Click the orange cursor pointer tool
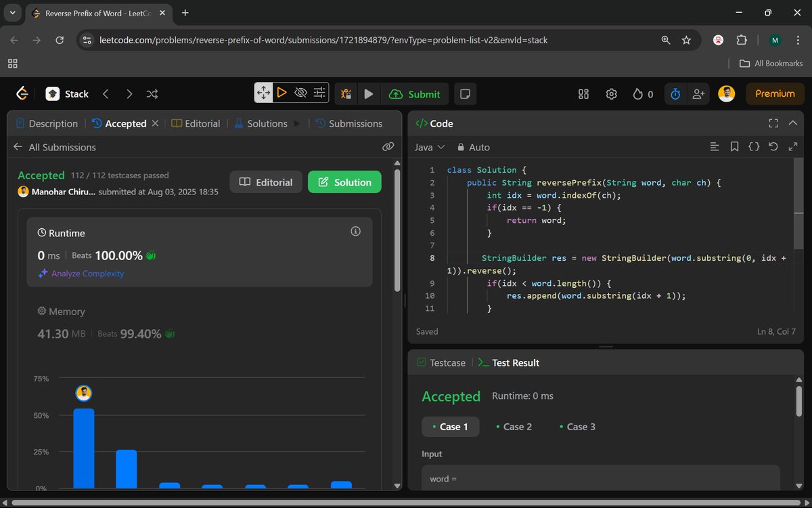812x508 pixels. pos(282,93)
